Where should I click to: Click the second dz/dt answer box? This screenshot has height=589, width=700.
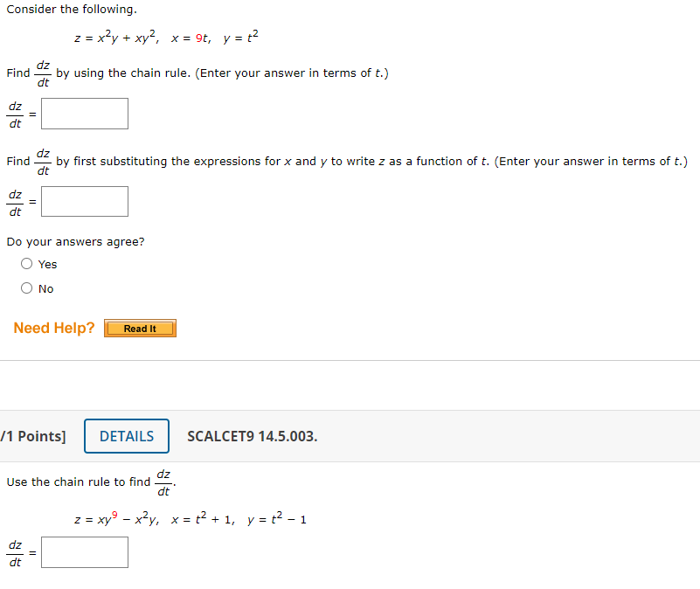[x=84, y=201]
